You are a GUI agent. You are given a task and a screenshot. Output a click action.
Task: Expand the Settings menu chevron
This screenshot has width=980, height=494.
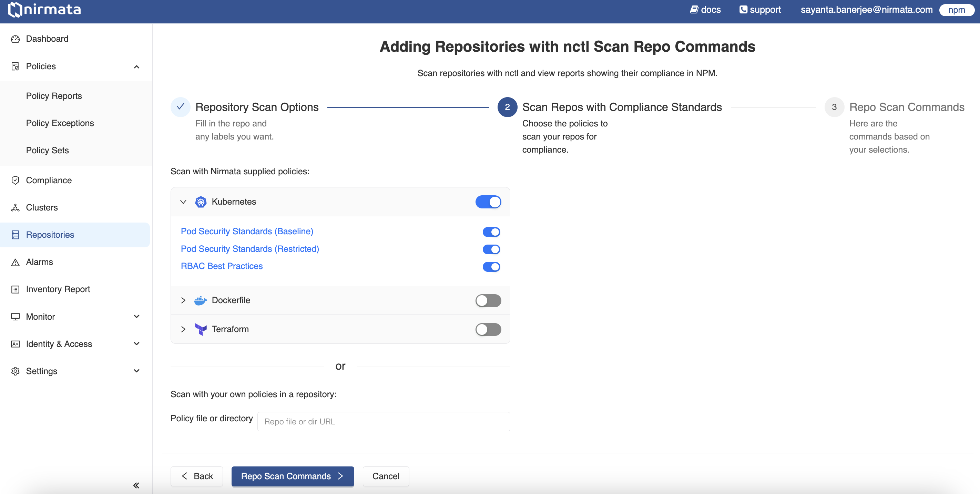click(x=136, y=371)
